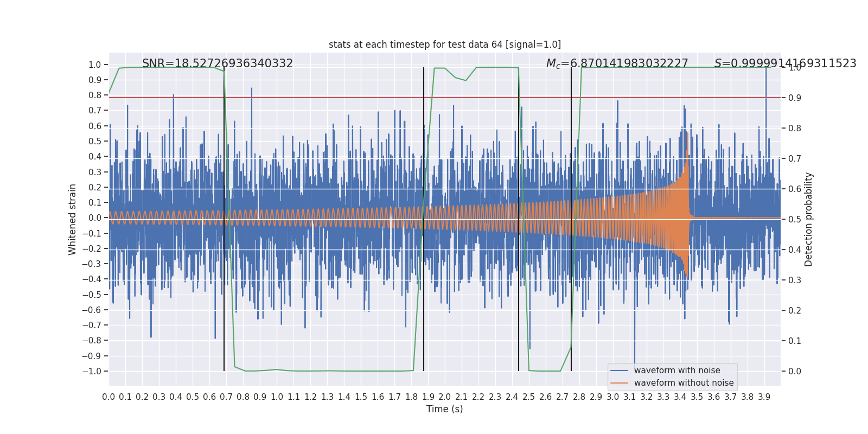Click the "Detection probability" right axis label
Screen dimensions: 868x434
809,219
